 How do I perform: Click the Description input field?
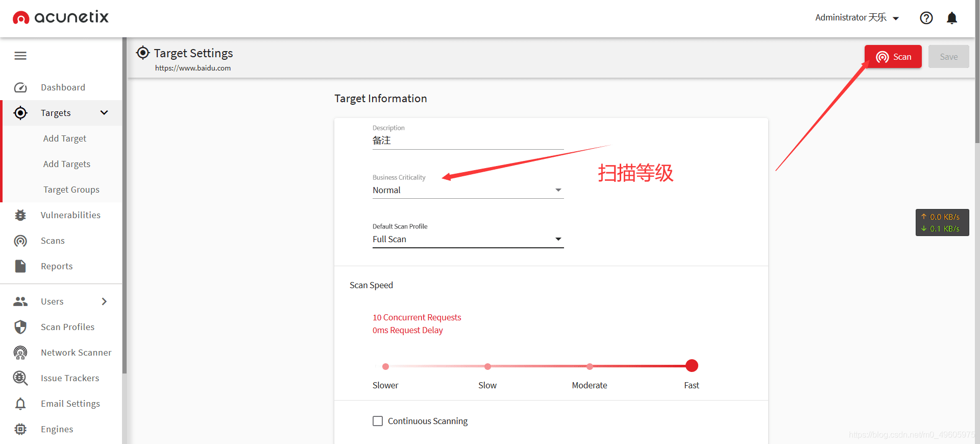pyautogui.click(x=468, y=141)
